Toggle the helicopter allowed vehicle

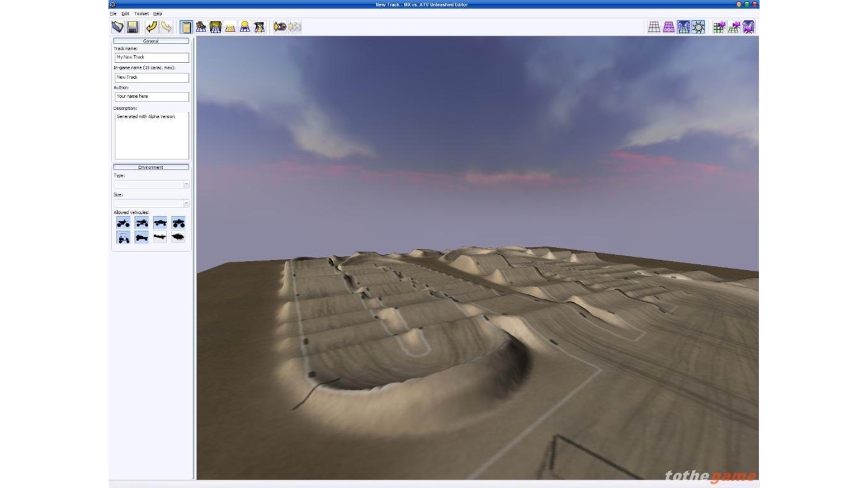coord(179,237)
